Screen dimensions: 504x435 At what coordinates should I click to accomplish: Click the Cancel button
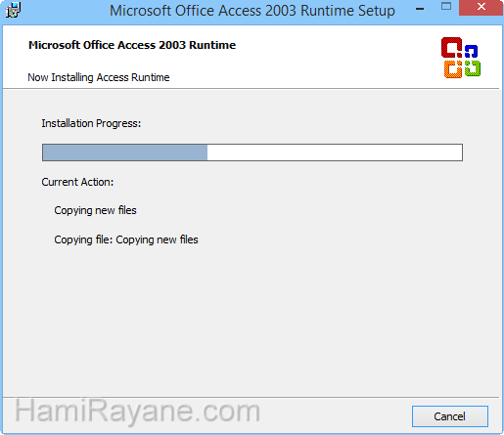pos(450,416)
